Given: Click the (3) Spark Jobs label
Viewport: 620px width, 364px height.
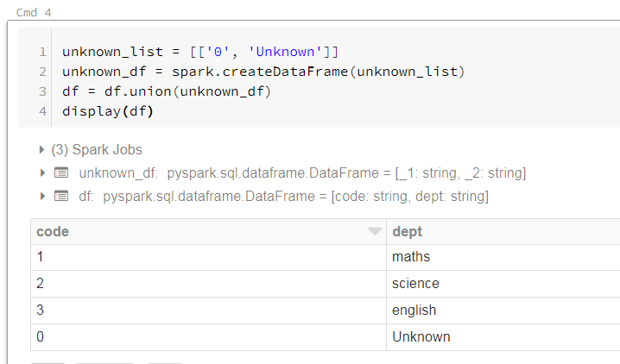Looking at the screenshot, I should pos(97,149).
